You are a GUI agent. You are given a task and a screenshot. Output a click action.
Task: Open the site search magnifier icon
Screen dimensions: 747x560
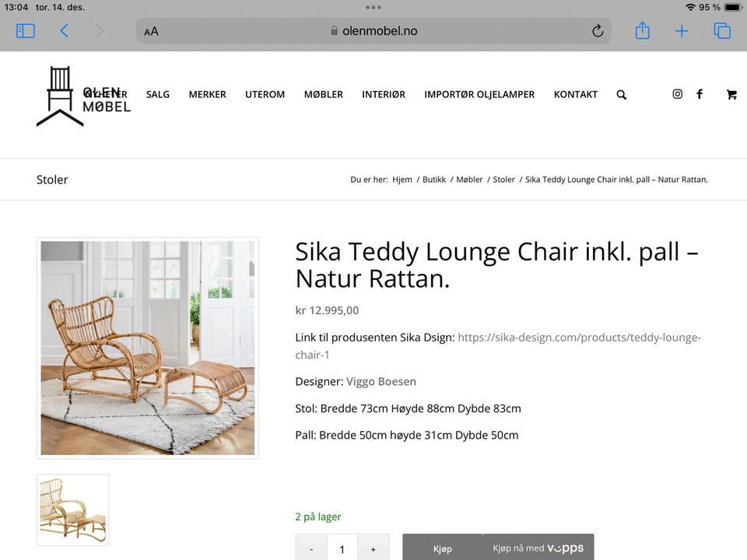[621, 95]
